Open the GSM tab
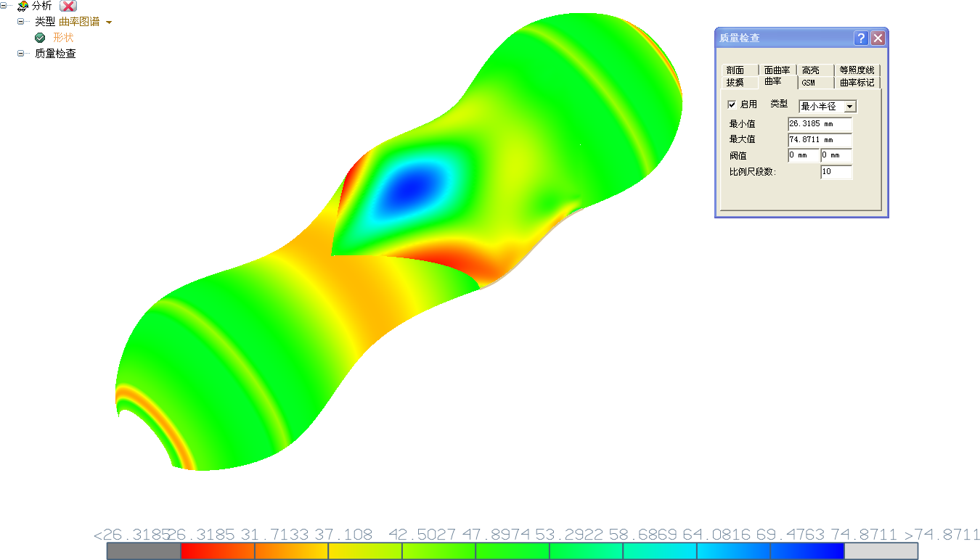Viewport: 980px width, 560px height. [808, 83]
